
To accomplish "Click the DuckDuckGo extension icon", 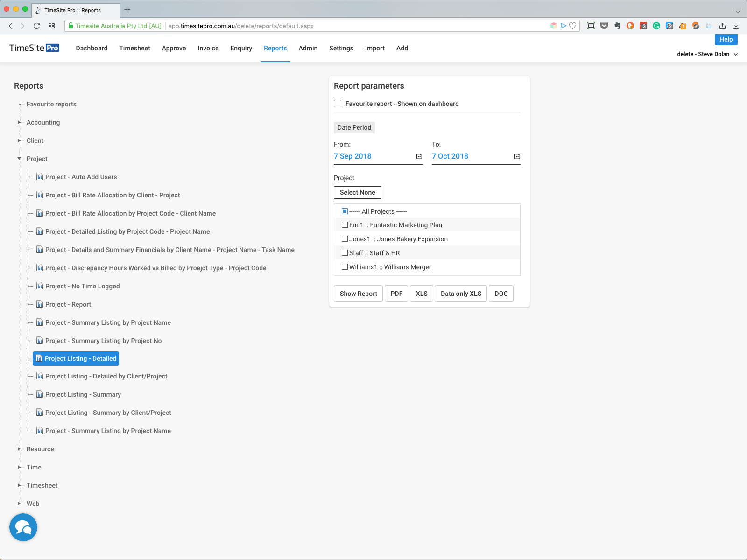I will pos(630,26).
